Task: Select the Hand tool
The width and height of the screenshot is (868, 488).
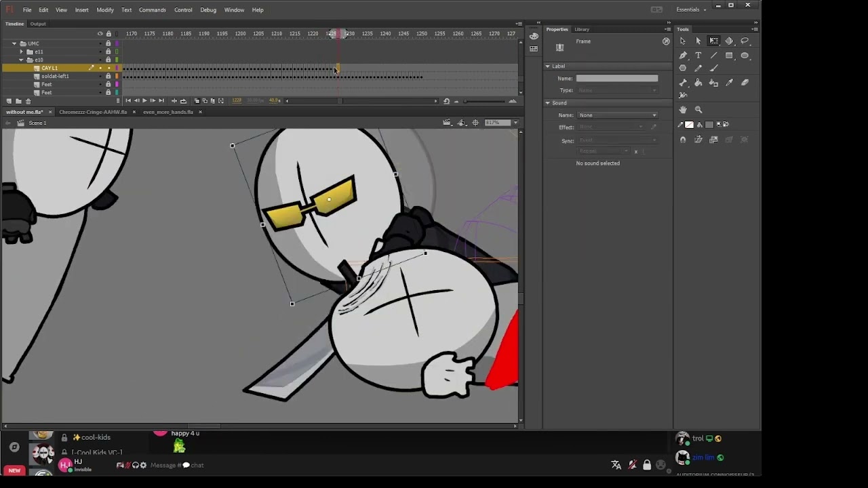Action: (683, 109)
